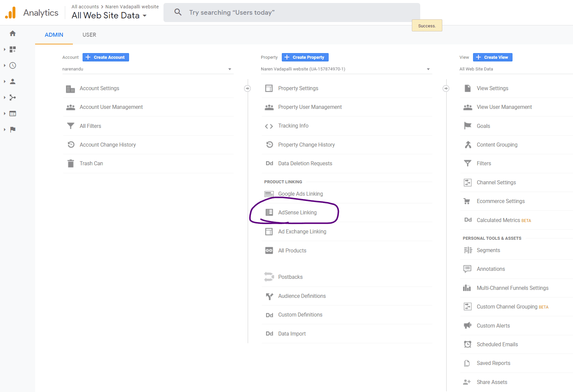
Task: Open the Naren Vadapalli website property dropdown
Action: [346, 69]
